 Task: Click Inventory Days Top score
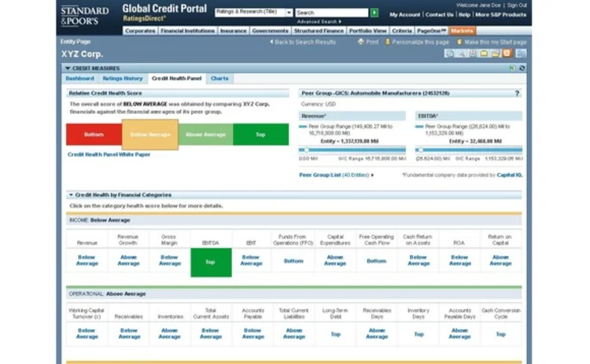[x=419, y=334]
